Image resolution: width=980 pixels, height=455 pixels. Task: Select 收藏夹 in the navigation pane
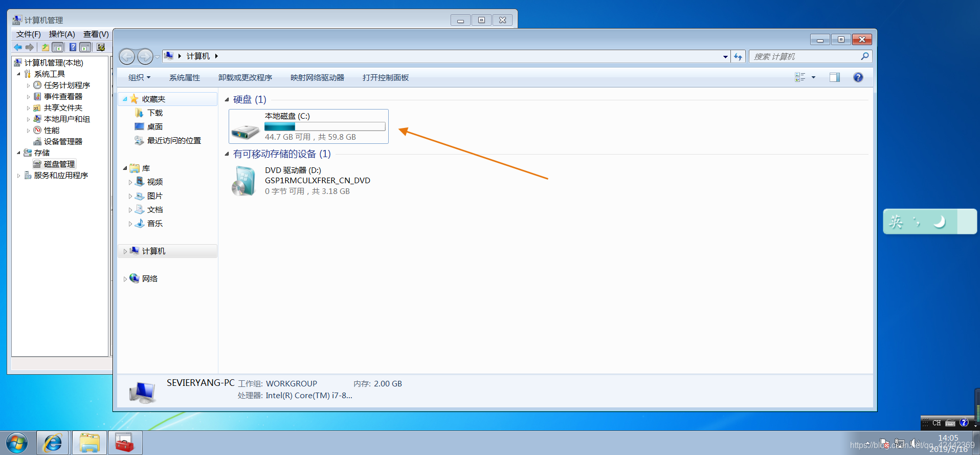point(153,99)
